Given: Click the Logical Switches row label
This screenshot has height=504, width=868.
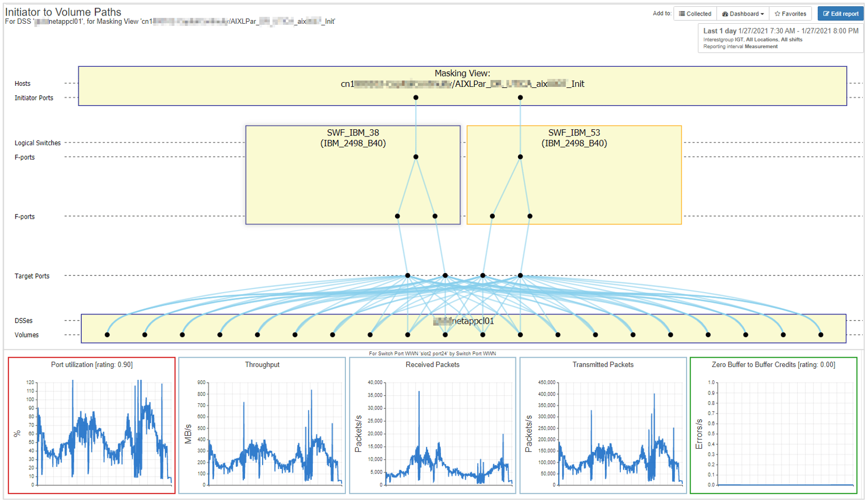Looking at the screenshot, I should (38, 143).
